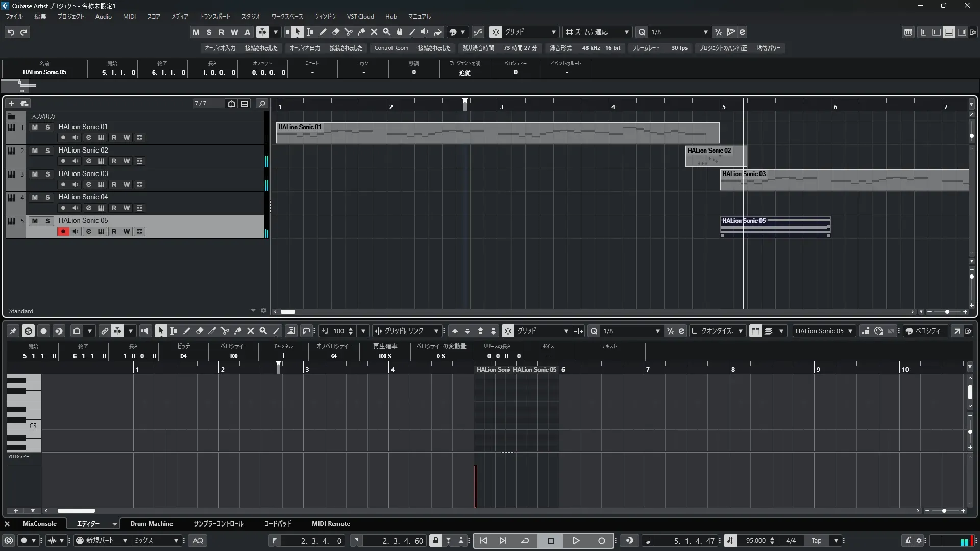The image size is (980, 551).
Task: Disable record enable on HALion Sonic 05
Action: click(63, 232)
